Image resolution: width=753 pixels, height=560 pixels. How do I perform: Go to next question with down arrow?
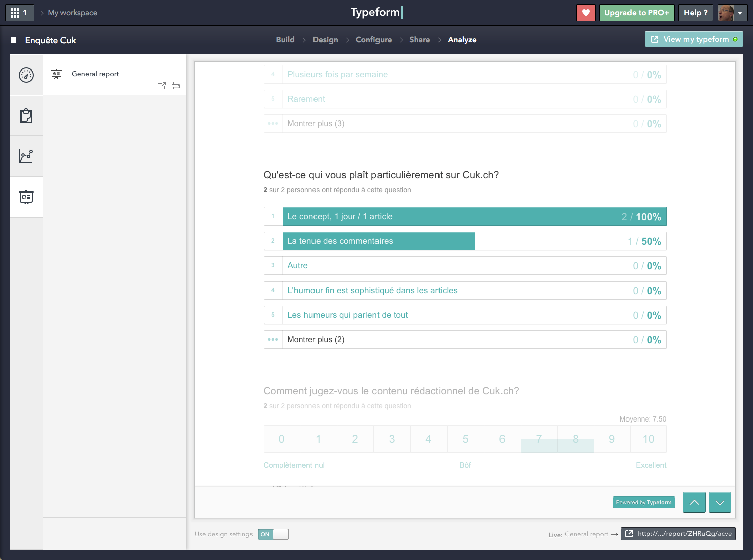click(720, 502)
